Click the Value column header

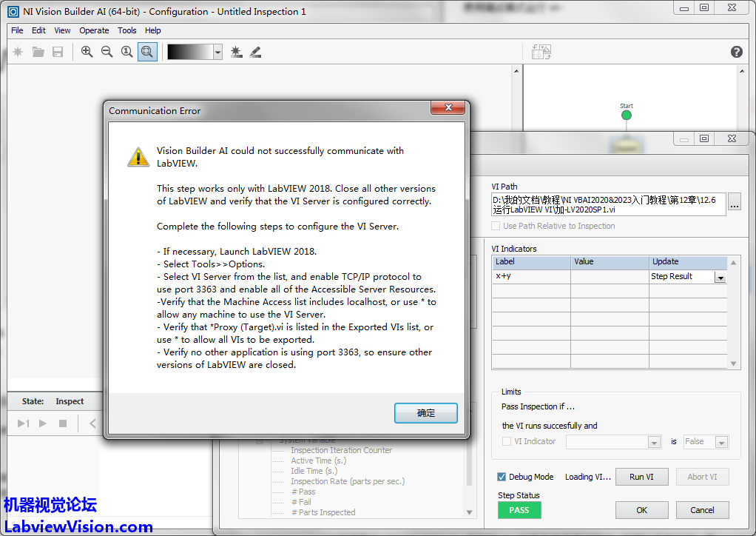[610, 262]
